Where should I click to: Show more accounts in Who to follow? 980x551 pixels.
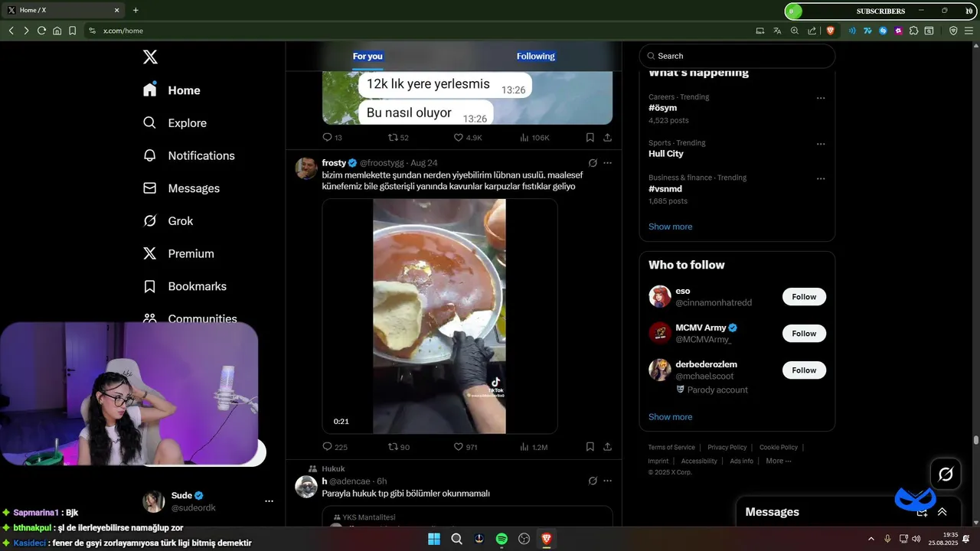670,417
